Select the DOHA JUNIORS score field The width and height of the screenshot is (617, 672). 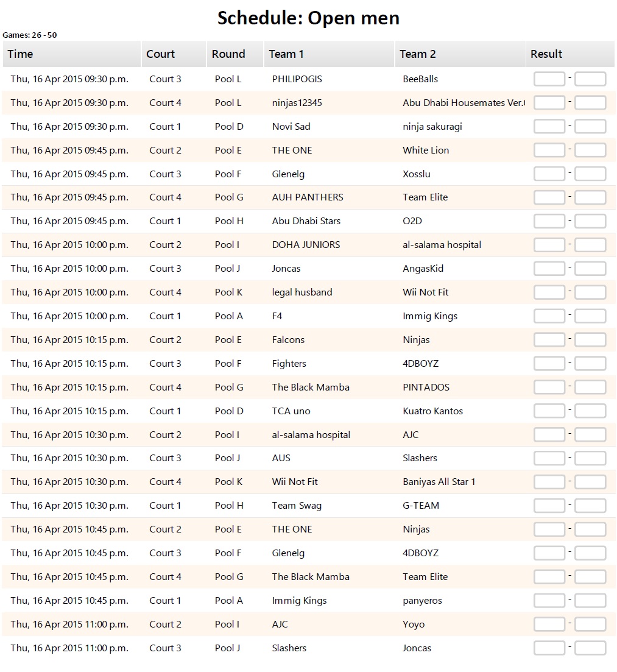click(x=549, y=245)
